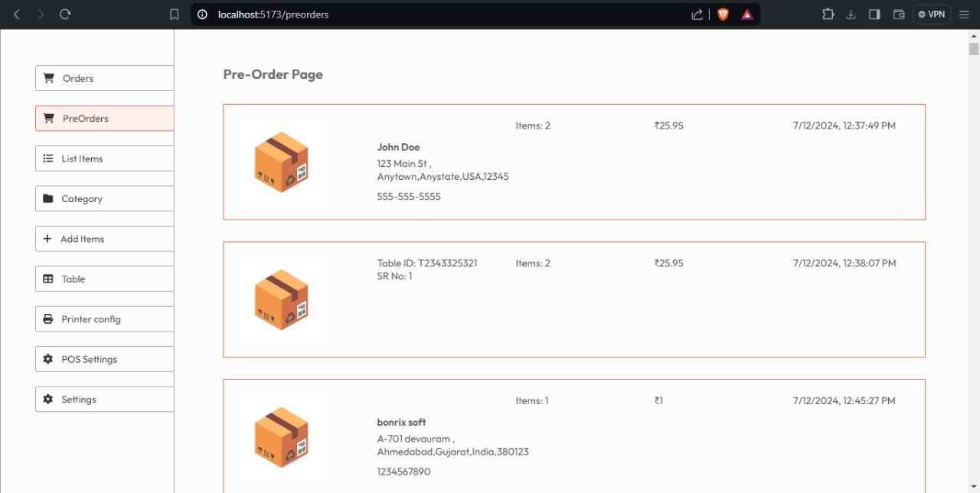Open the Table sidebar item
This screenshot has height=493, width=980.
pyautogui.click(x=105, y=279)
